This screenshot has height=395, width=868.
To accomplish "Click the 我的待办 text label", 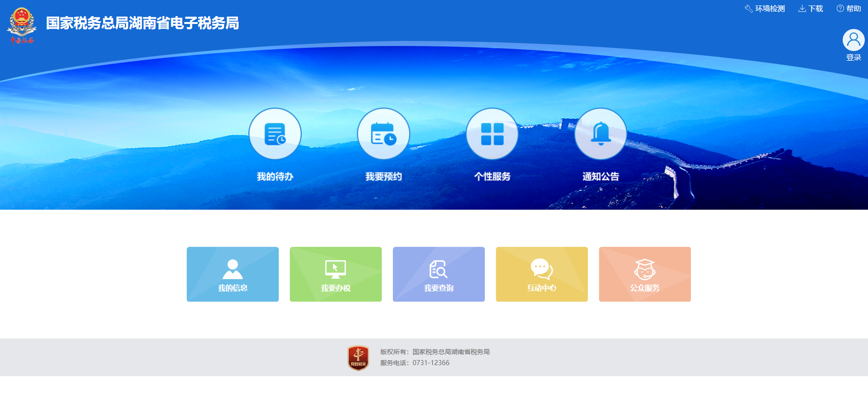I will click(x=275, y=177).
